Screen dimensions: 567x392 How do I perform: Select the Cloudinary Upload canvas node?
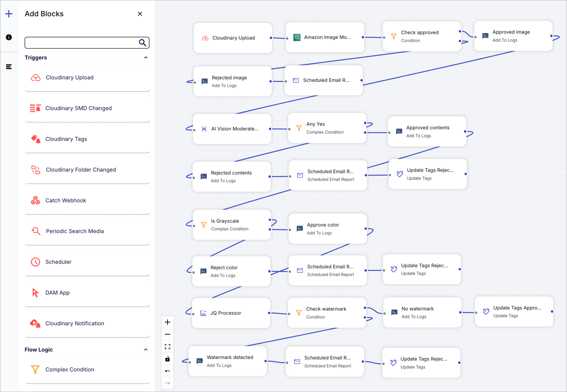click(x=233, y=38)
